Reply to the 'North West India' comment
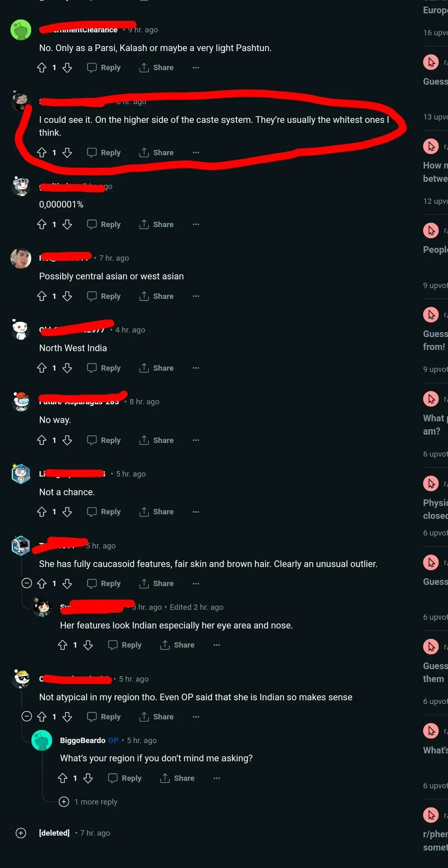 coord(104,368)
